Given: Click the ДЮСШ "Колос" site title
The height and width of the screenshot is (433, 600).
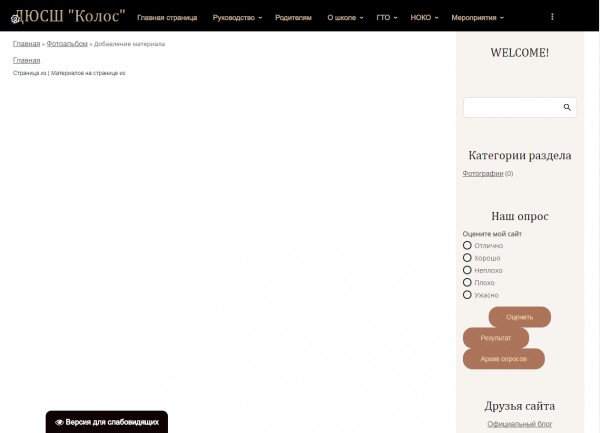Looking at the screenshot, I should [70, 16].
